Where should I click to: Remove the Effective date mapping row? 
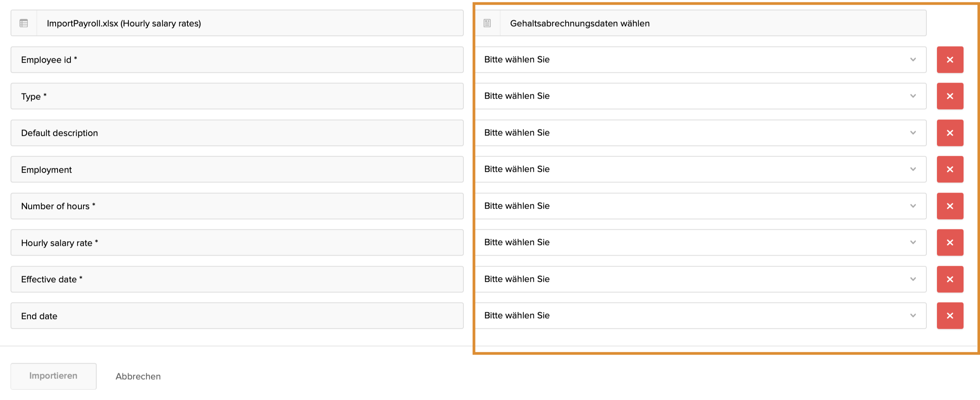pos(949,279)
